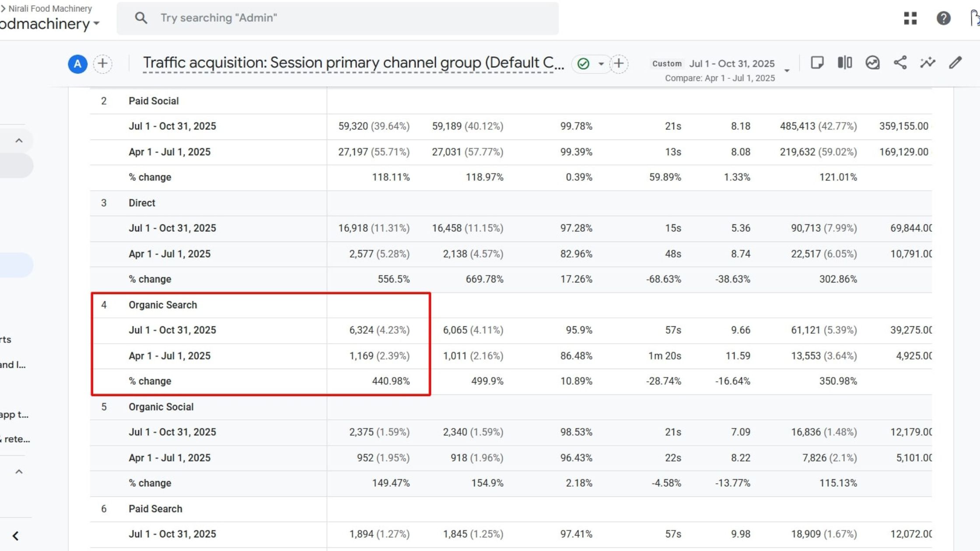Collapse the left navigation with arrow
Image resolution: width=980 pixels, height=551 pixels.
[16, 536]
